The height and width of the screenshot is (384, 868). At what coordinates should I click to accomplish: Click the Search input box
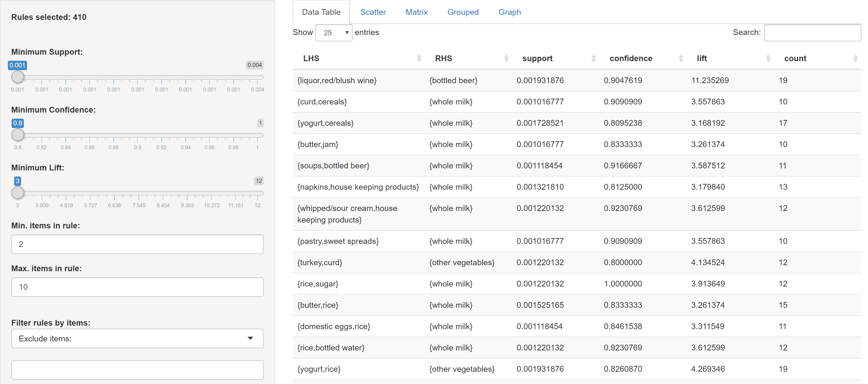[x=812, y=33]
